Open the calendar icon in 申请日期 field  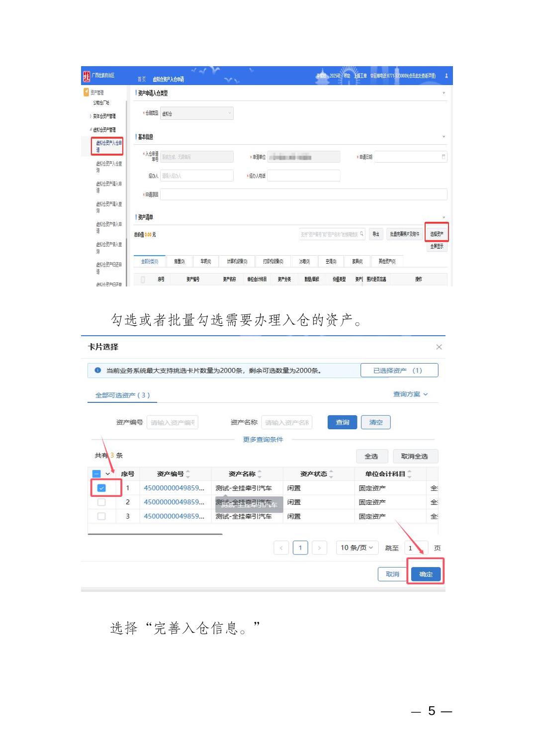point(443,157)
